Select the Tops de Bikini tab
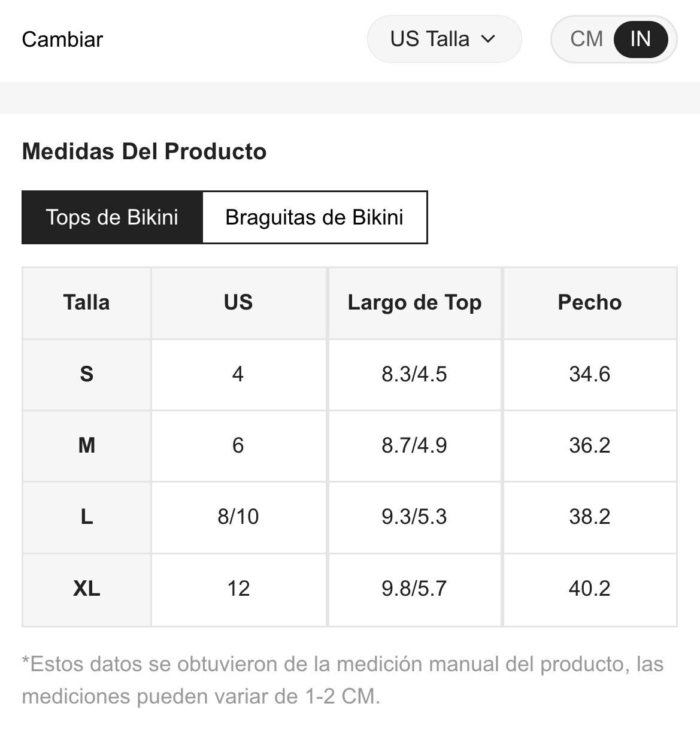Screen dimensions: 700x752 point(112,217)
